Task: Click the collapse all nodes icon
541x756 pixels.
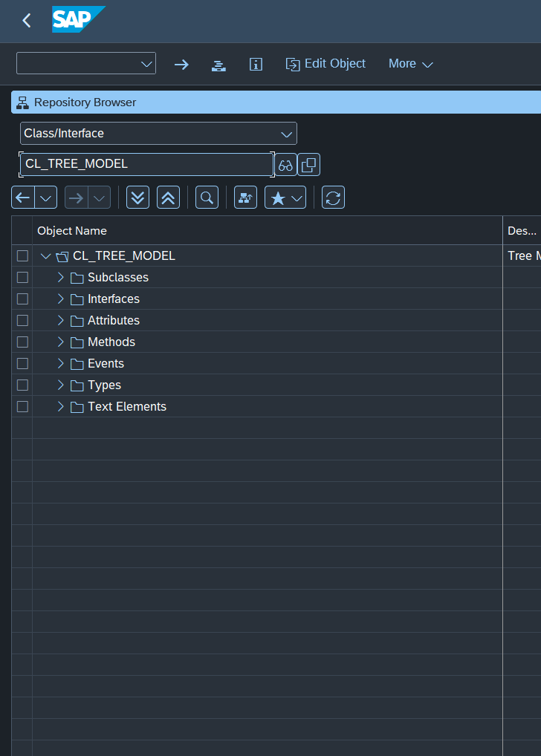Action: (x=169, y=198)
